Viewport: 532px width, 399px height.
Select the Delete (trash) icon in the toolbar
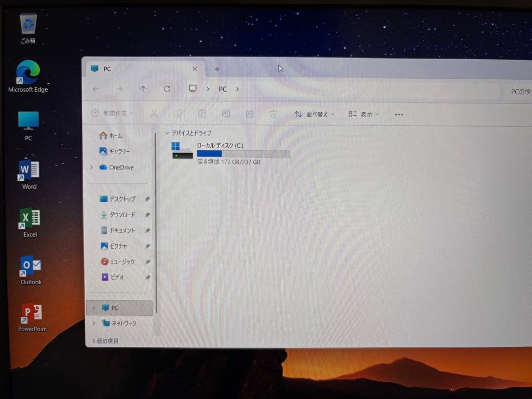(274, 114)
